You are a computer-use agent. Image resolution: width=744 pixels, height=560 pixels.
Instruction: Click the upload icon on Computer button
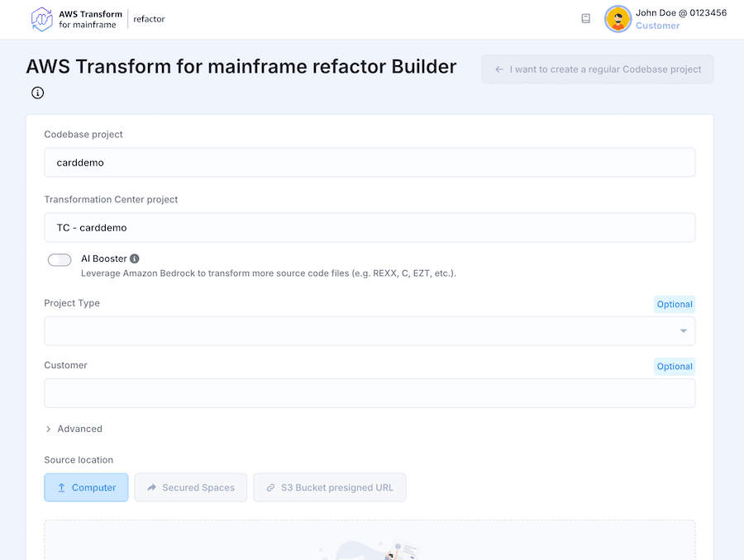point(61,487)
